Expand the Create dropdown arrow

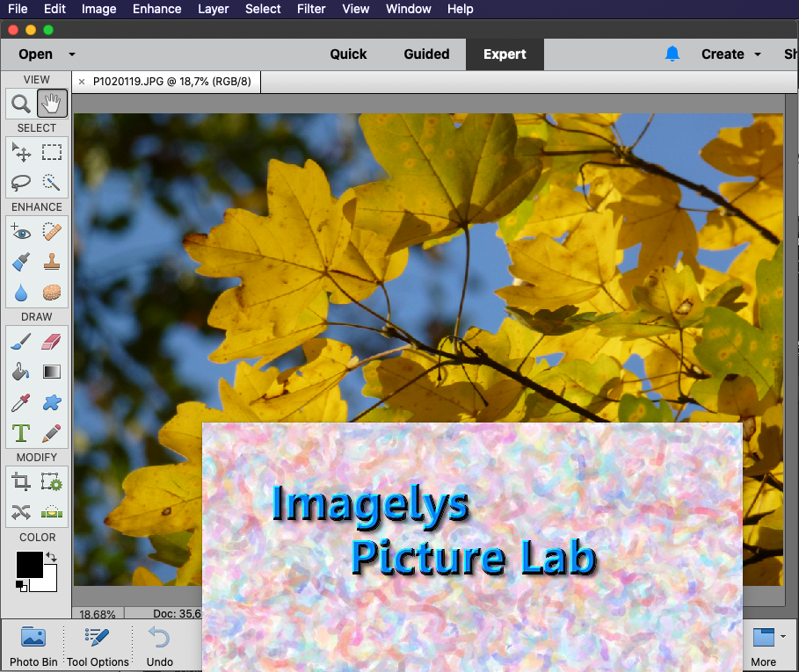coord(758,54)
